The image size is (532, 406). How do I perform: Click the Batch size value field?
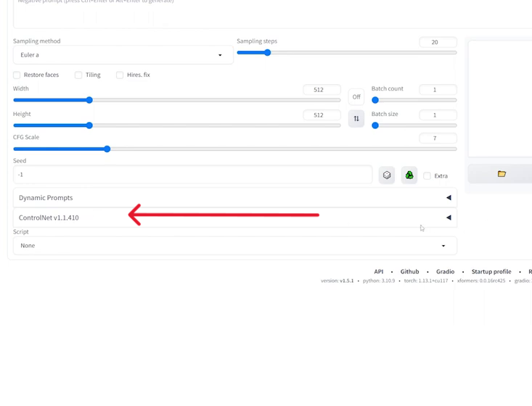[x=438, y=115]
